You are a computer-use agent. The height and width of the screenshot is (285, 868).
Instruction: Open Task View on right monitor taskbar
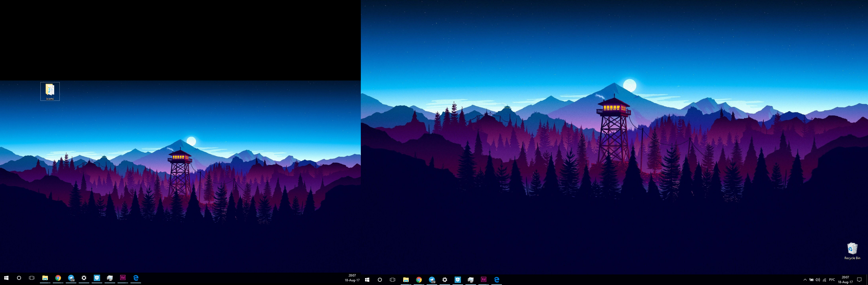pos(393,280)
